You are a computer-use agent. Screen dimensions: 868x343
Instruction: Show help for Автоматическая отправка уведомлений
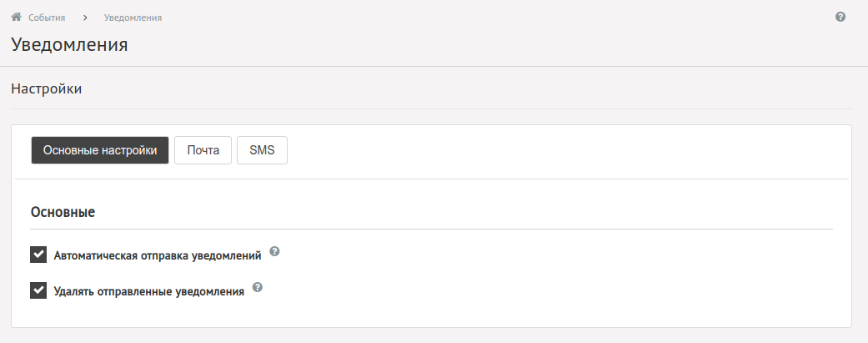click(274, 251)
